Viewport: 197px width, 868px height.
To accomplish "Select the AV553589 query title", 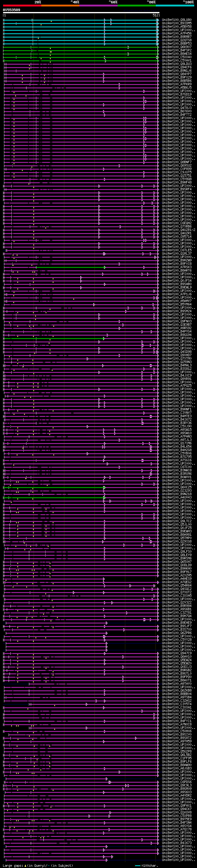I will [11, 10].
